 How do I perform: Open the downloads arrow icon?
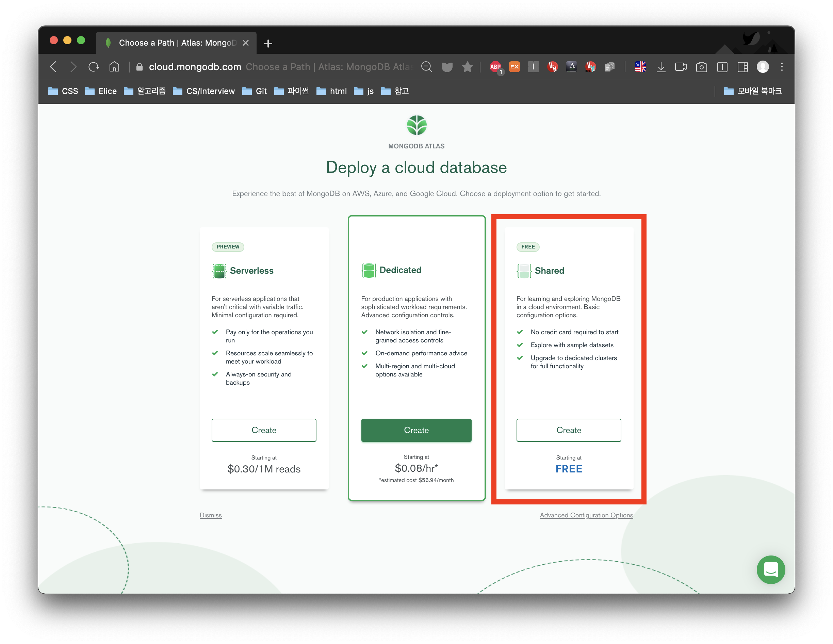pos(661,67)
